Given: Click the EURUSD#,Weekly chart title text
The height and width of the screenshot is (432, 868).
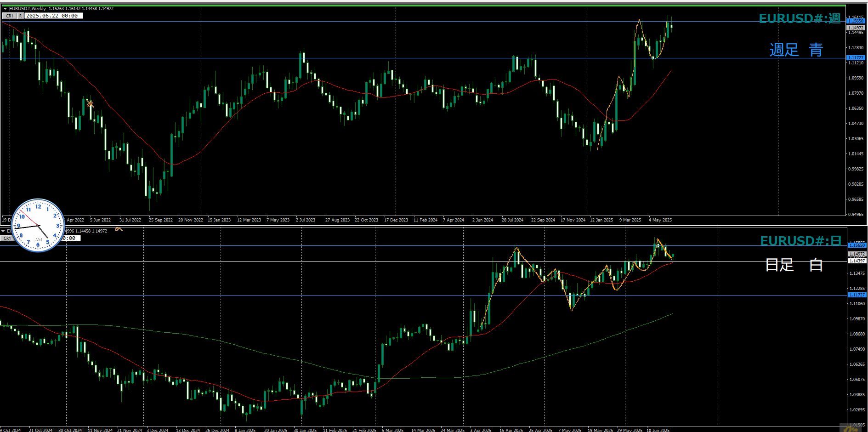Looking at the screenshot, I should tap(28, 9).
